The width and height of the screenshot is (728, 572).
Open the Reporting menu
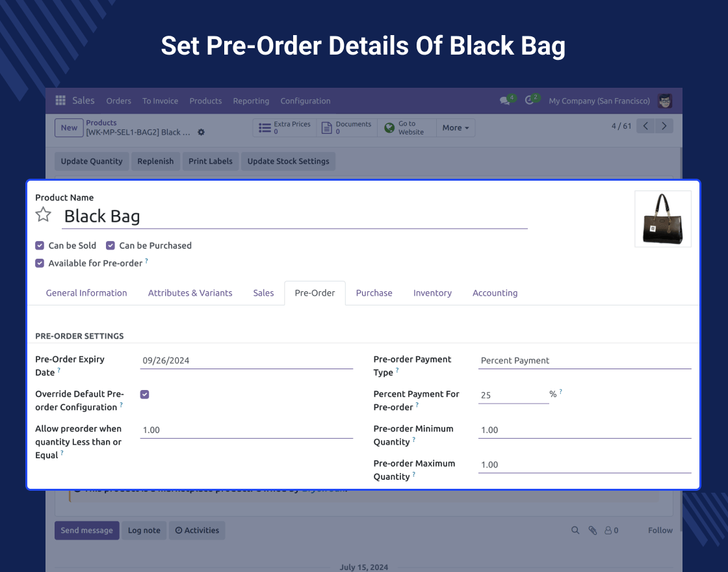(x=251, y=101)
